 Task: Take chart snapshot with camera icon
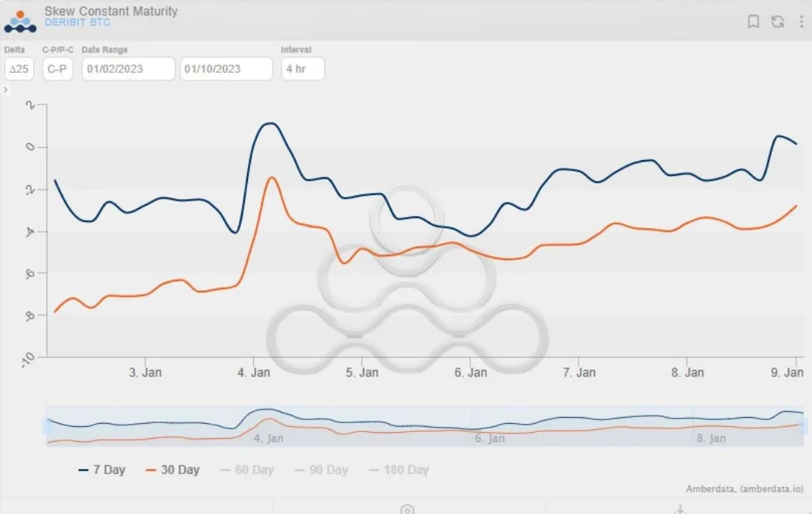click(408, 509)
